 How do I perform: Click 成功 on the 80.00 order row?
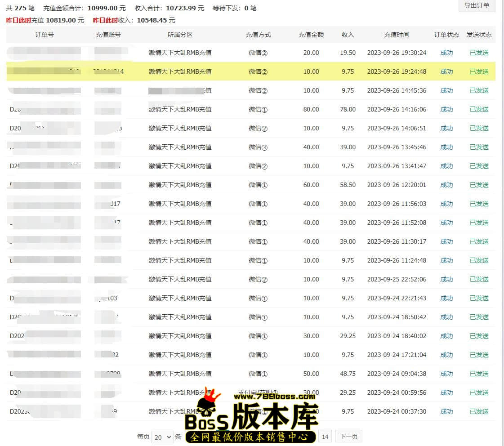point(446,109)
